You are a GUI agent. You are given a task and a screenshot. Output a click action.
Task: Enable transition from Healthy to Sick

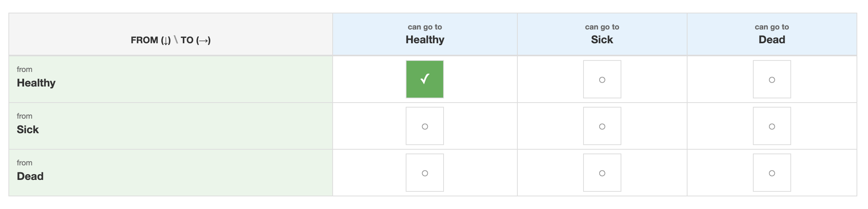click(602, 79)
